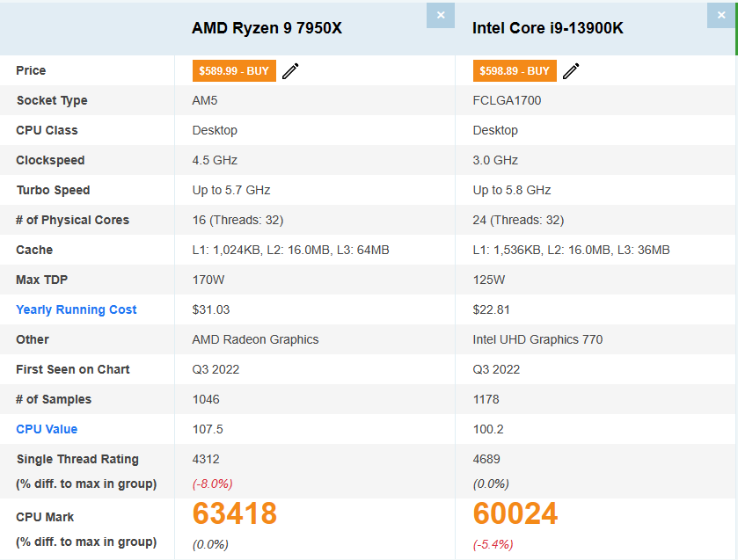Buy Ryzen 9 7950X for $589.99
The image size is (738, 560).
pos(234,70)
